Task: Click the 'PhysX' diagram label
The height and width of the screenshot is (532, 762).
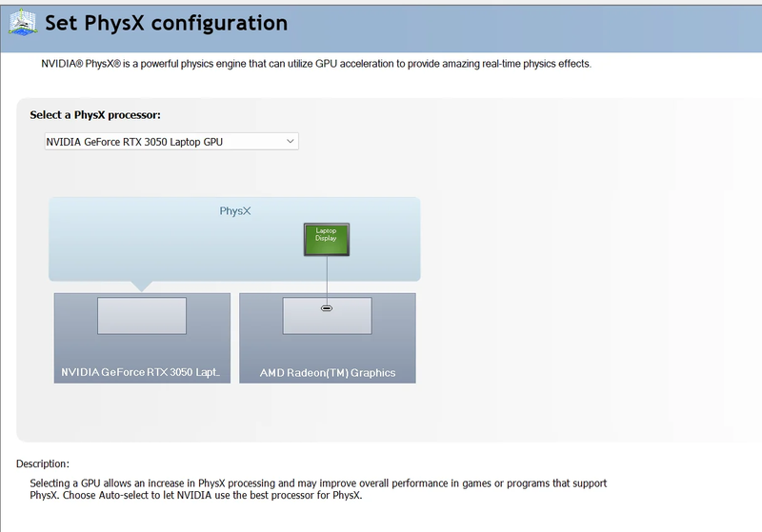Action: (235, 211)
